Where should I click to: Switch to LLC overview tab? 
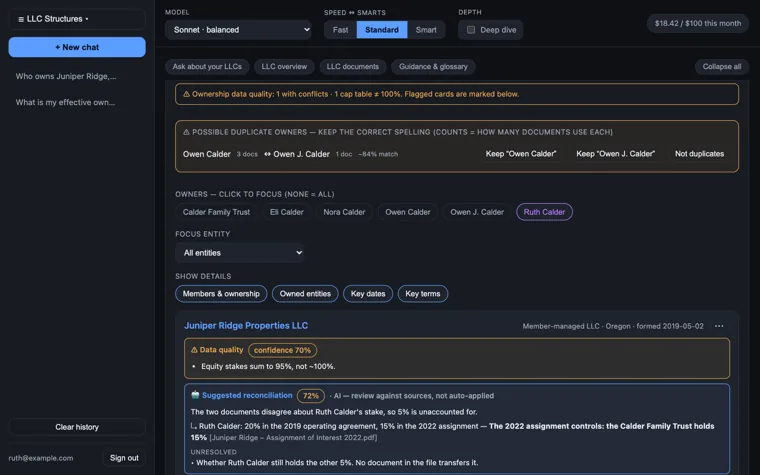point(284,66)
